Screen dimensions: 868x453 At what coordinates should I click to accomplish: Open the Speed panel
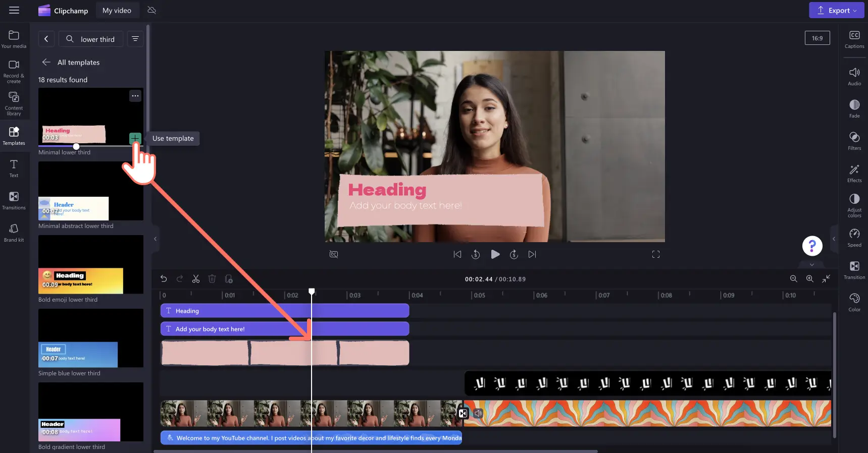[854, 238]
